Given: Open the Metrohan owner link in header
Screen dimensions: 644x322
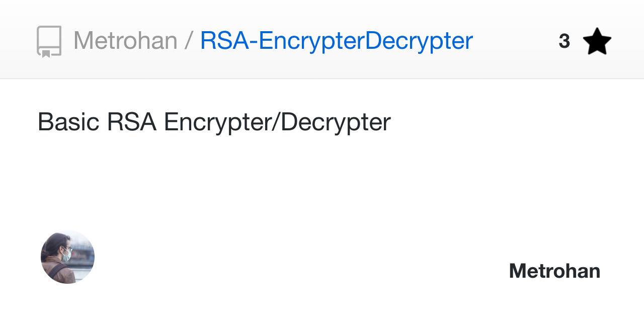Looking at the screenshot, I should click(125, 41).
